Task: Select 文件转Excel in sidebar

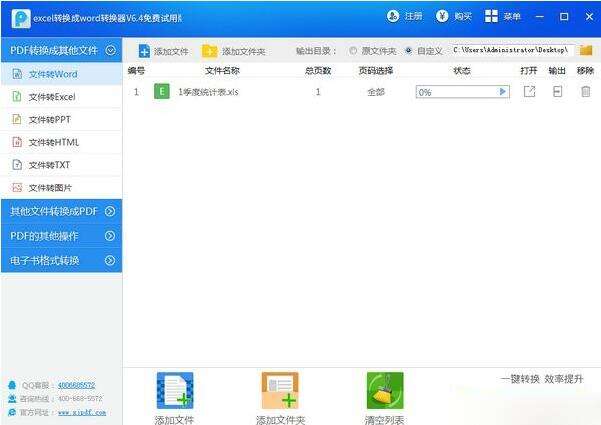Action: click(51, 96)
